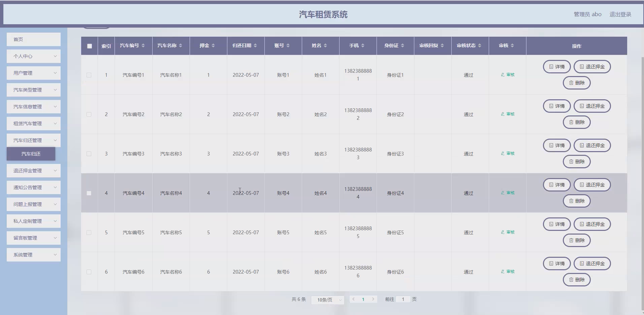Collapse the 汽车归还管理 sidebar menu

pyautogui.click(x=34, y=140)
